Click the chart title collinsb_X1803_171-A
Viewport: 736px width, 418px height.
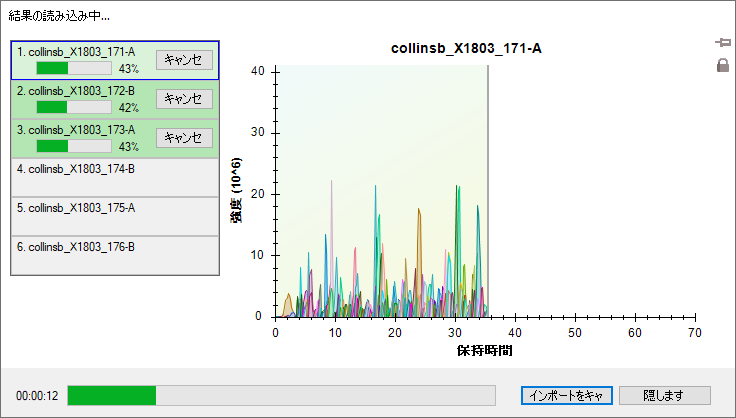point(466,48)
